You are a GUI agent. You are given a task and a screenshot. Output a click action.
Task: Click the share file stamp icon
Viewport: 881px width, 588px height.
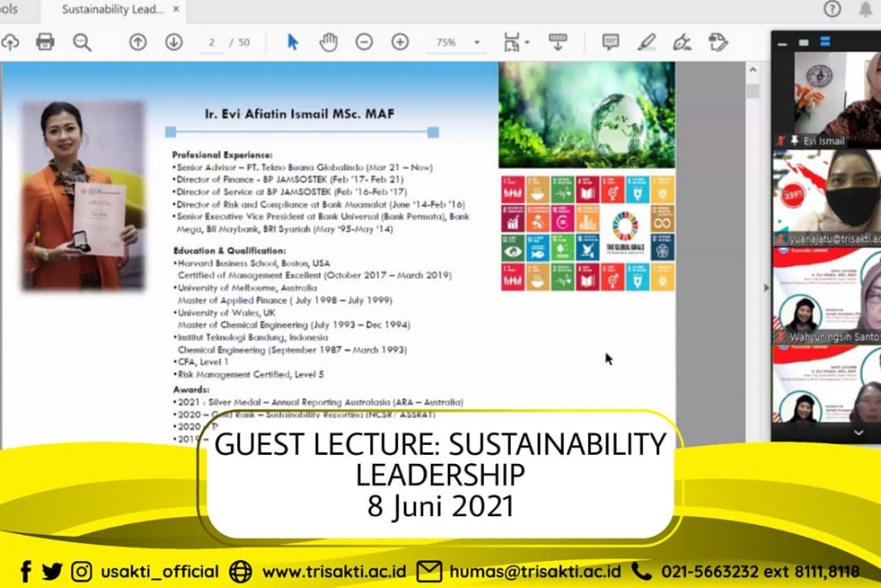pos(718,42)
